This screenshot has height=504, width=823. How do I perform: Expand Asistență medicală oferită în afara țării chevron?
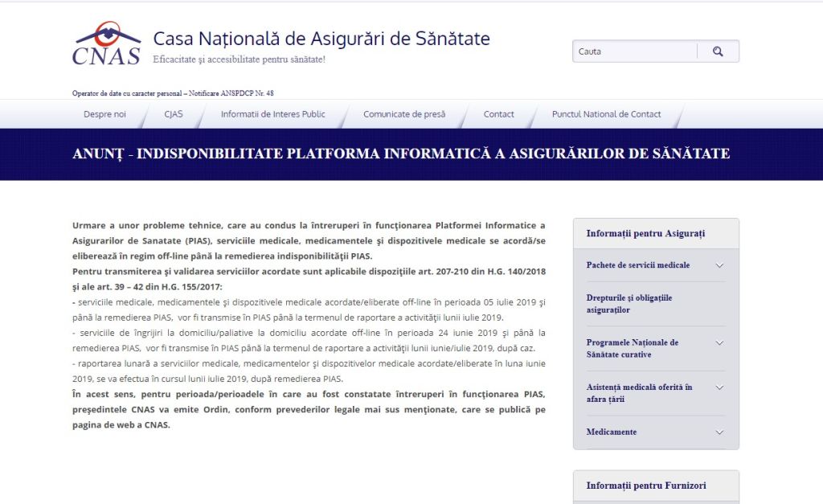pos(719,387)
